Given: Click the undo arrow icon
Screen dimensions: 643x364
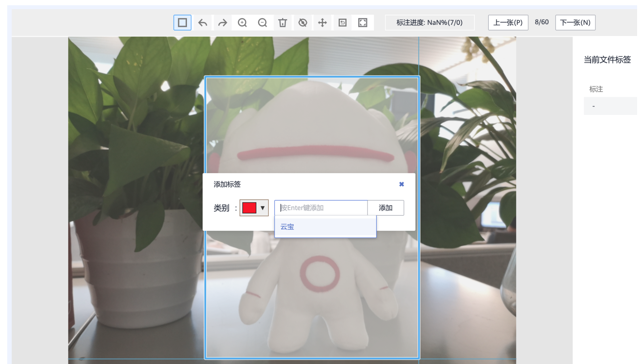Looking at the screenshot, I should [203, 23].
